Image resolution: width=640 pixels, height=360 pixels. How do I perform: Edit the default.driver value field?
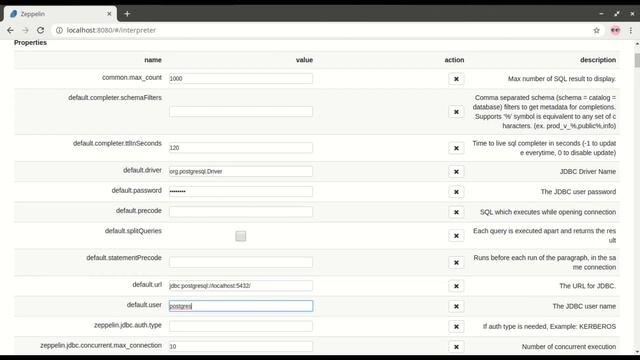(x=241, y=171)
